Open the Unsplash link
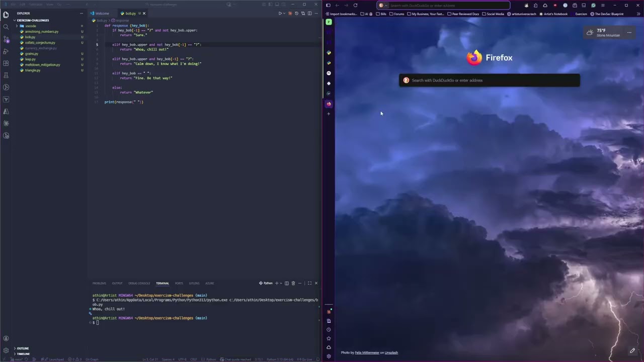644x362 pixels. pos(391,352)
